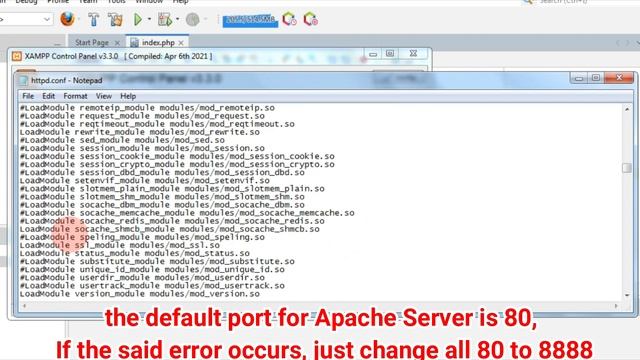Screen dimensions: 640x360
Task: Click the line loading substitute_module
Action: pos(157,261)
